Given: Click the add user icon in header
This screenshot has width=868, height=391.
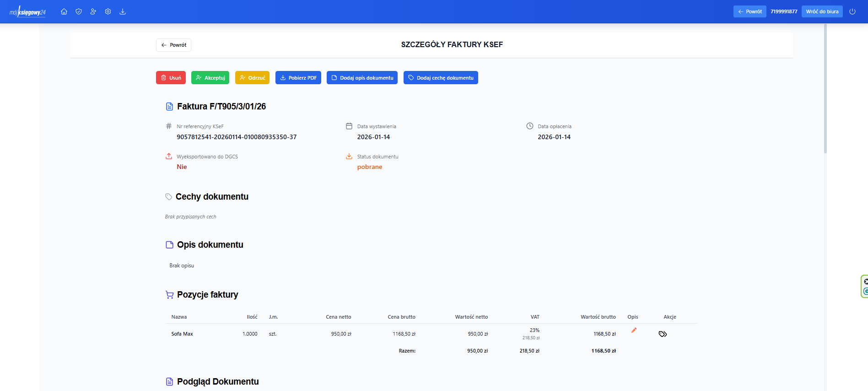Looking at the screenshot, I should click(x=93, y=11).
